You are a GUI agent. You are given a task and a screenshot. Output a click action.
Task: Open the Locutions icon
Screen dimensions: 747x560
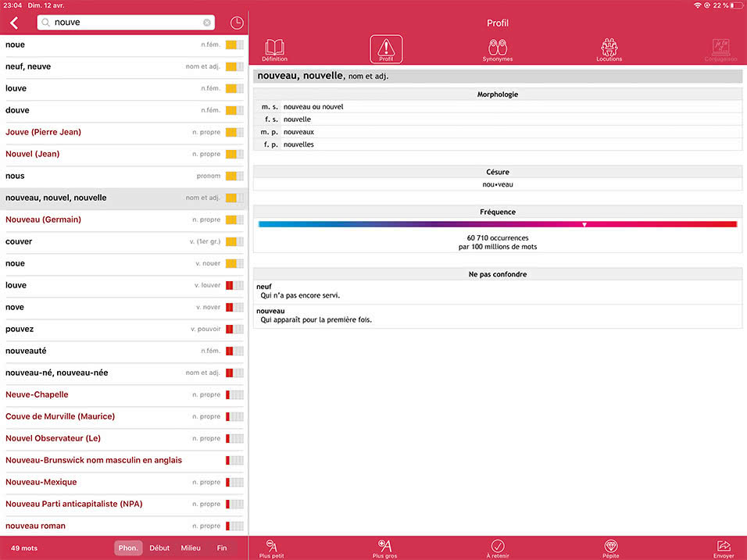(x=609, y=50)
